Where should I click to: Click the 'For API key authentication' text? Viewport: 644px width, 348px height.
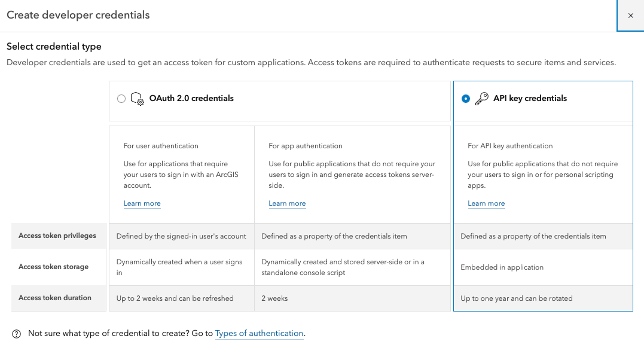point(510,146)
